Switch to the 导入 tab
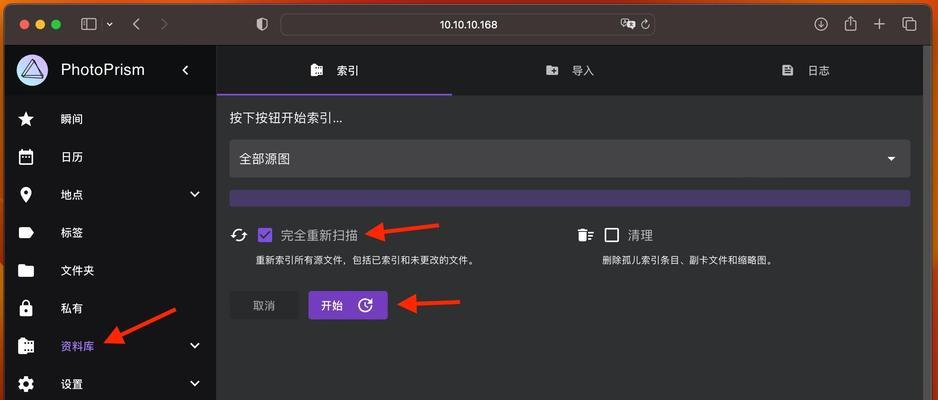The height and width of the screenshot is (400, 938). pos(570,71)
